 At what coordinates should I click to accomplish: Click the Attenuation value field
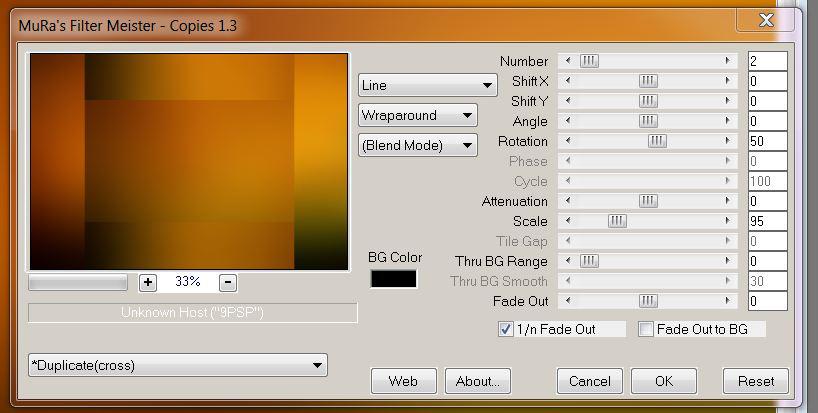[767, 201]
